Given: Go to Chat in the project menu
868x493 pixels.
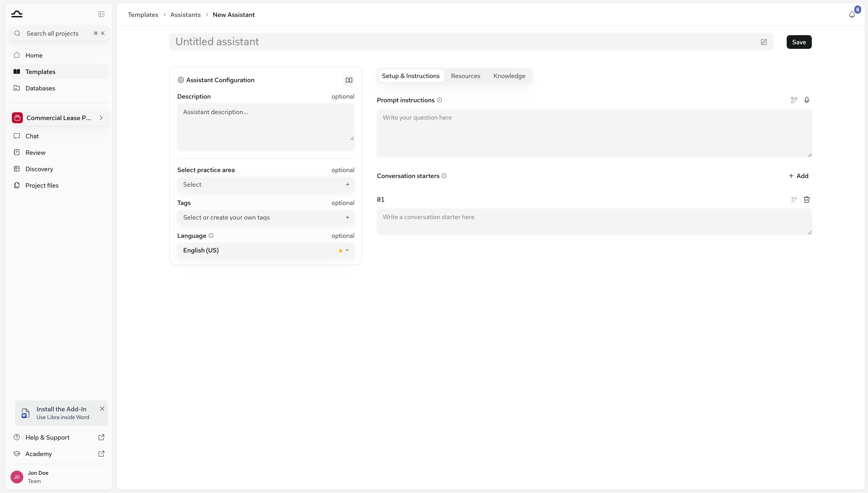Looking at the screenshot, I should [x=59, y=136].
